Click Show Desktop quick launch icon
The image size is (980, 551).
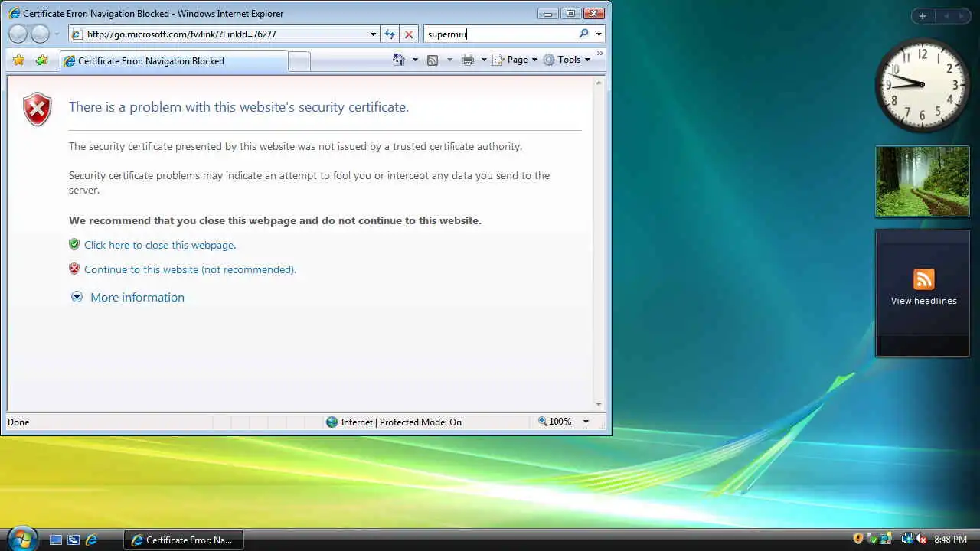56,540
